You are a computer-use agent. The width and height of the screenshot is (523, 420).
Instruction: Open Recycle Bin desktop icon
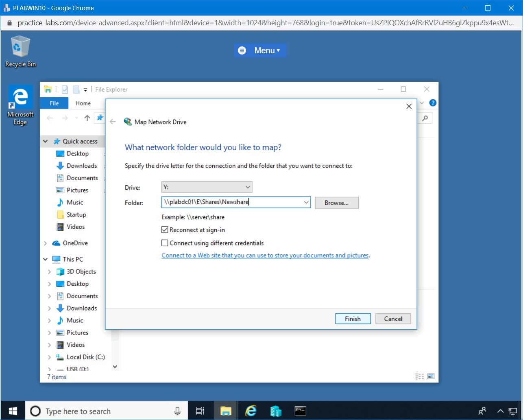(20, 51)
